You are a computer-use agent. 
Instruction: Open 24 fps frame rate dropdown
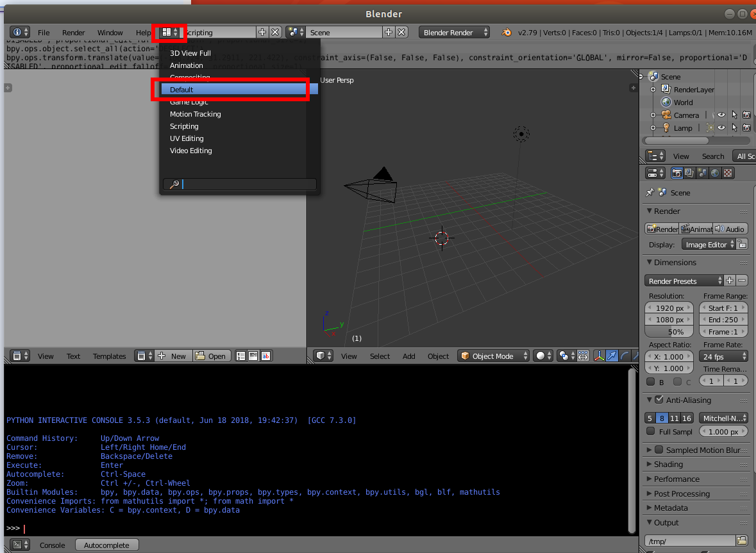[x=723, y=356]
